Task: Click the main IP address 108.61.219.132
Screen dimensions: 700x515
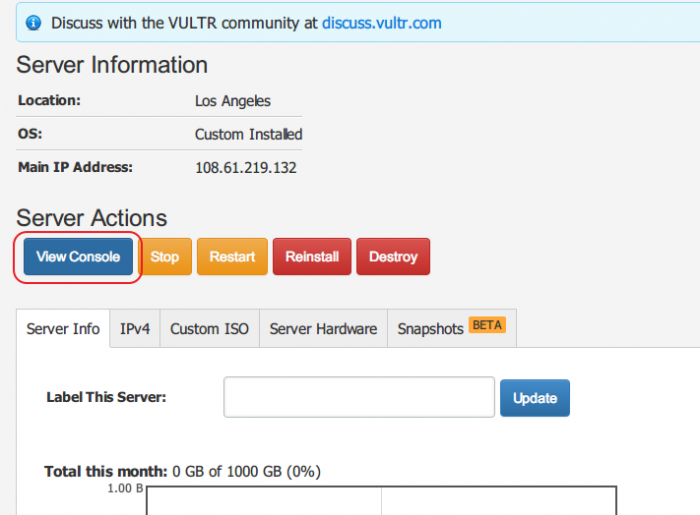Action: (246, 168)
